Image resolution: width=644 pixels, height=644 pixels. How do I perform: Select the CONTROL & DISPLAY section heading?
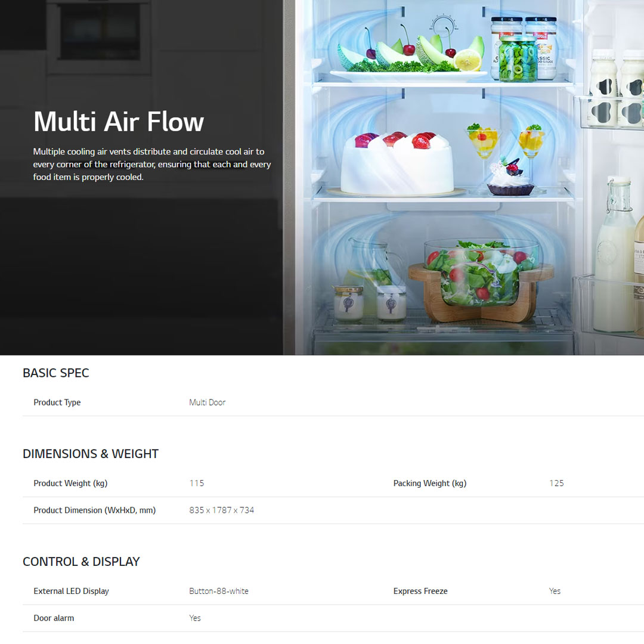81,562
